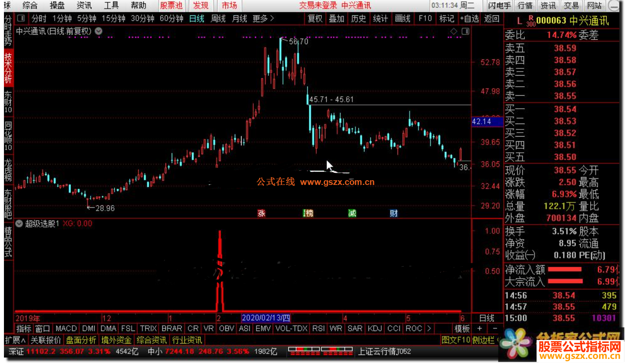Click the 42.14 price axis label
Viewport: 626px width, 364px height.
(487, 122)
